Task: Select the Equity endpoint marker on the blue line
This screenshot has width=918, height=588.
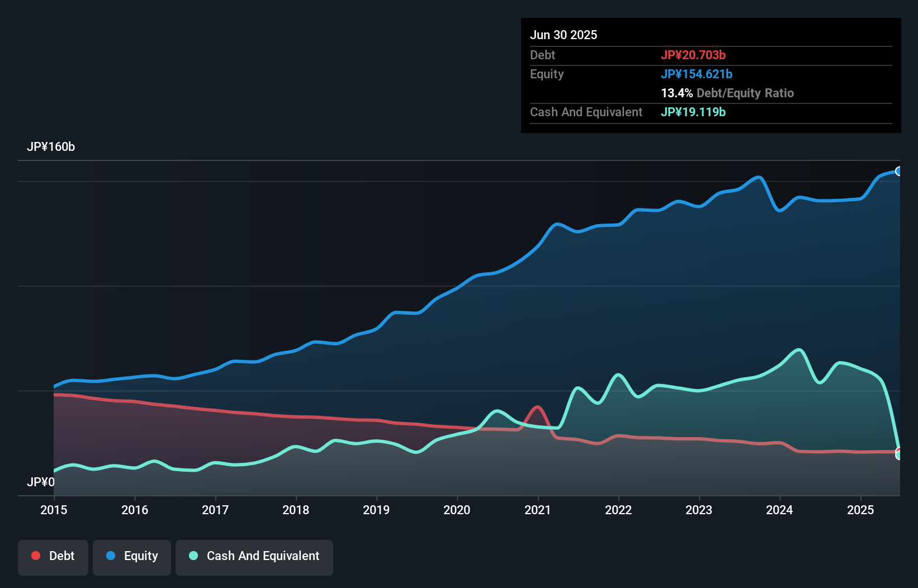Action: (899, 171)
